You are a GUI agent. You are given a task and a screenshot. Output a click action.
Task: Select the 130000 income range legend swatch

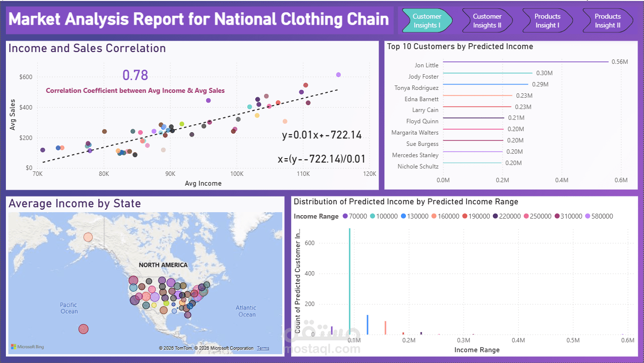pos(404,217)
